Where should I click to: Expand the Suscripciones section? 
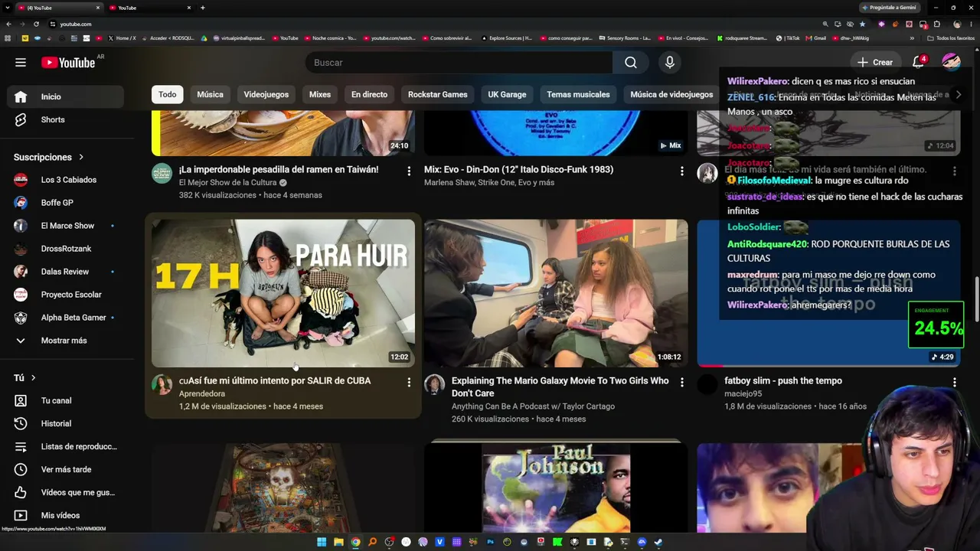point(49,157)
